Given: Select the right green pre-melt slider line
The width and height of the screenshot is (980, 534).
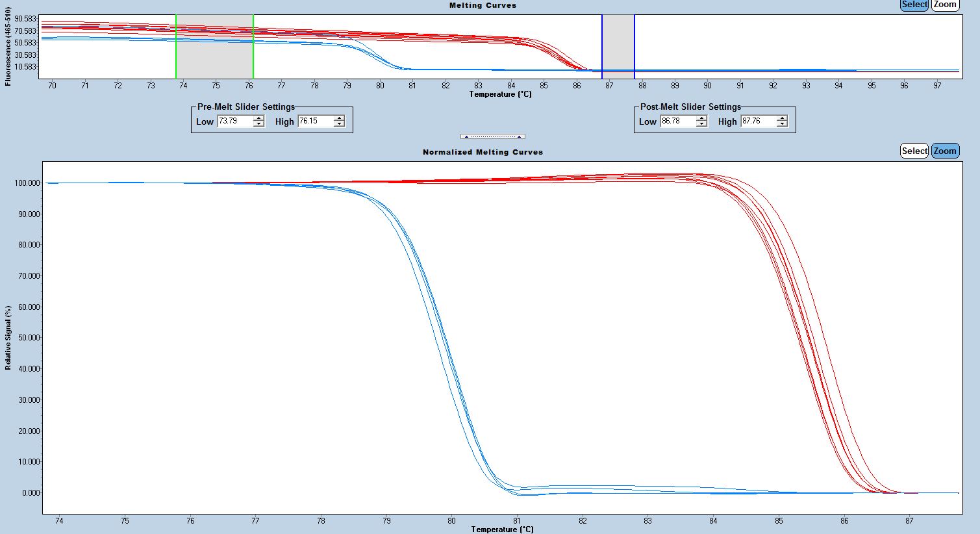Looking at the screenshot, I should point(253,45).
